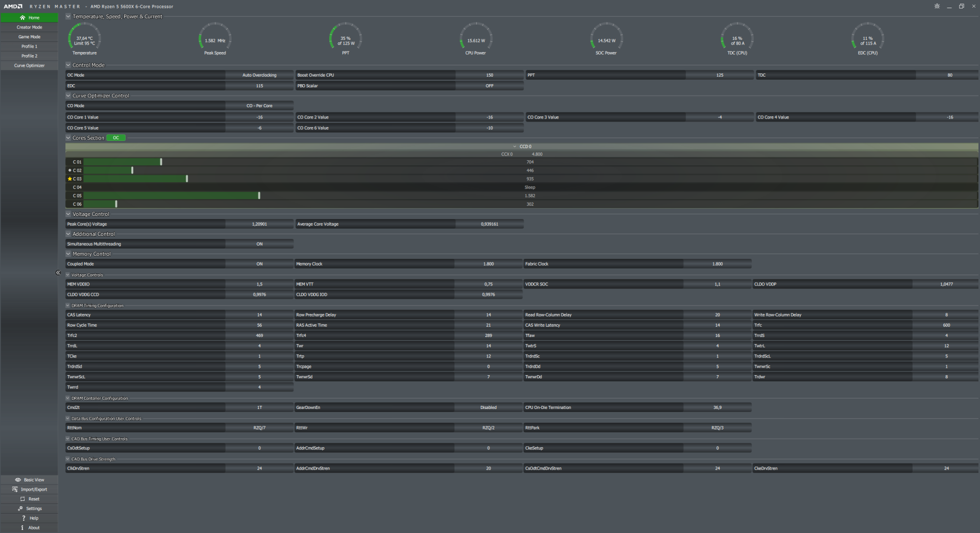Click the ClkDrvStren value 24

(259, 468)
